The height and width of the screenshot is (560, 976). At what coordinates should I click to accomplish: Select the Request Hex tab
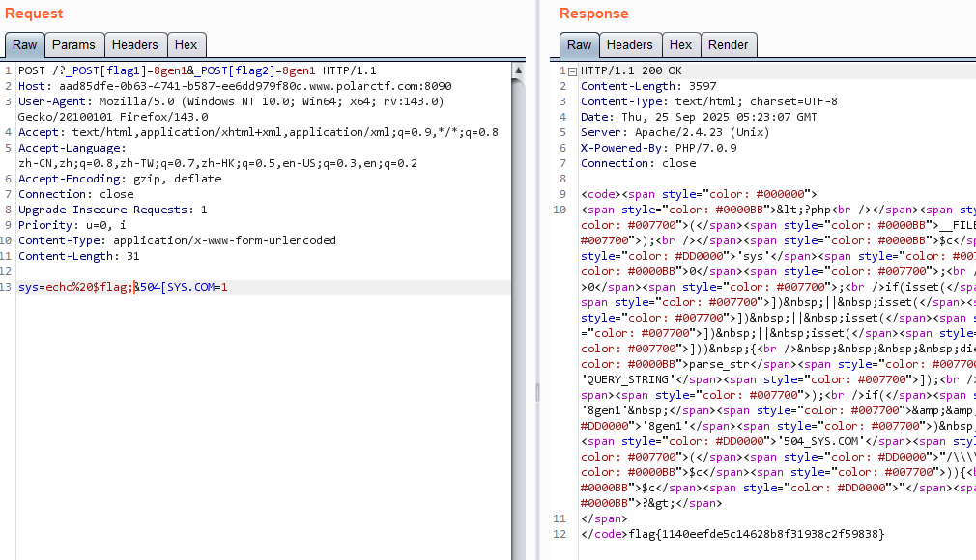(x=186, y=45)
